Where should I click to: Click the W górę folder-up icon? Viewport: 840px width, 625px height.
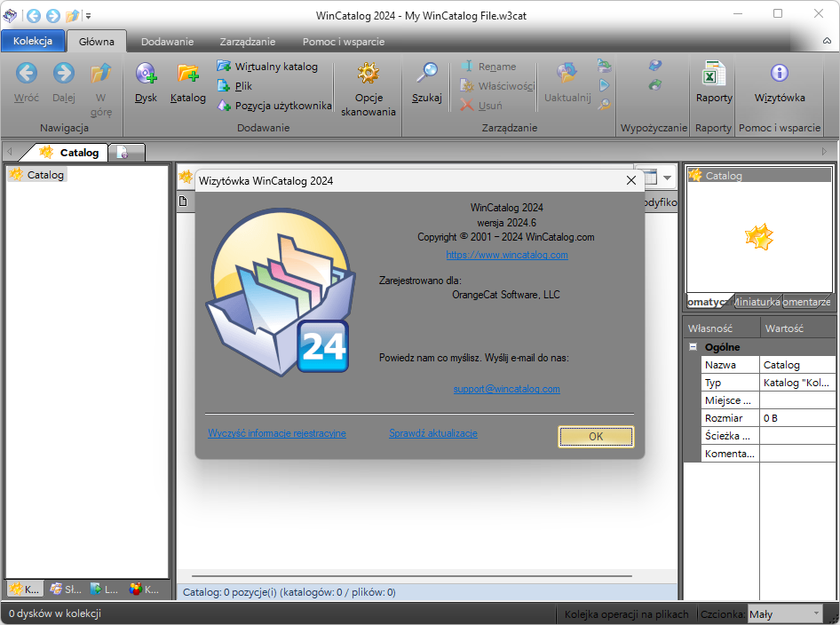coord(100,73)
